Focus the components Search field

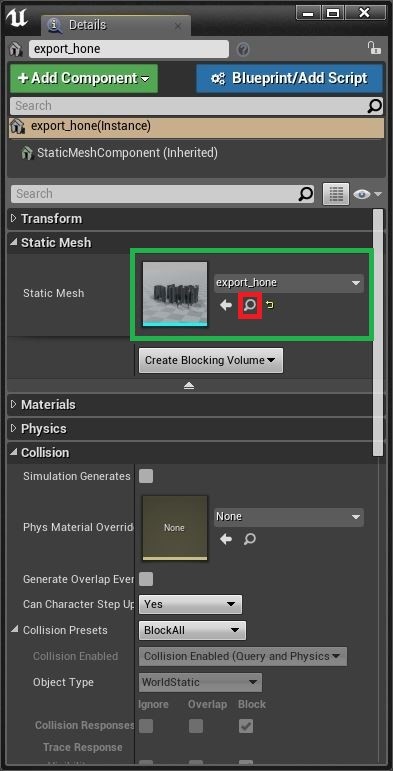(189, 106)
